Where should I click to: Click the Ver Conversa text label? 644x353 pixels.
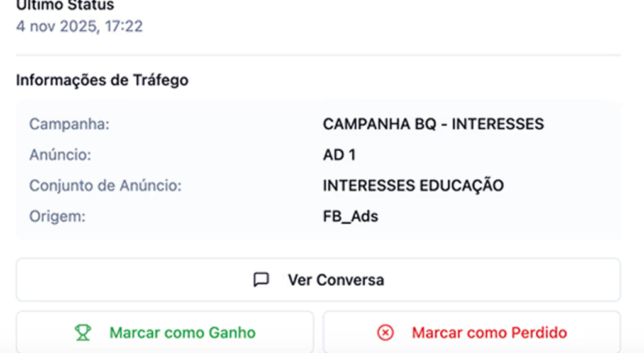coord(335,280)
